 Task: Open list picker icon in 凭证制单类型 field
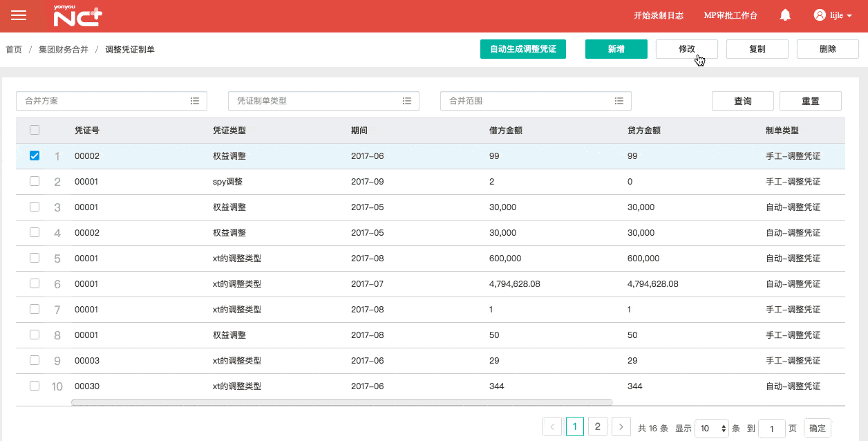(x=407, y=101)
